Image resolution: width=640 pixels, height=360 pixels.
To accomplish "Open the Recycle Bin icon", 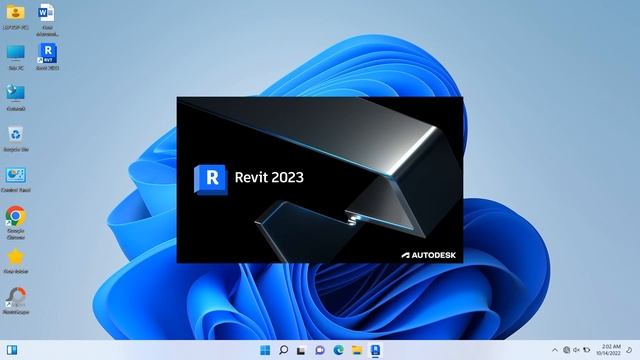I will [16, 138].
